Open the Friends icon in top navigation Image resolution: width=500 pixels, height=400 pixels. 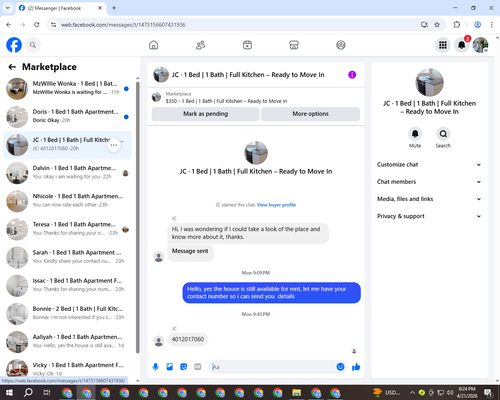[200, 45]
